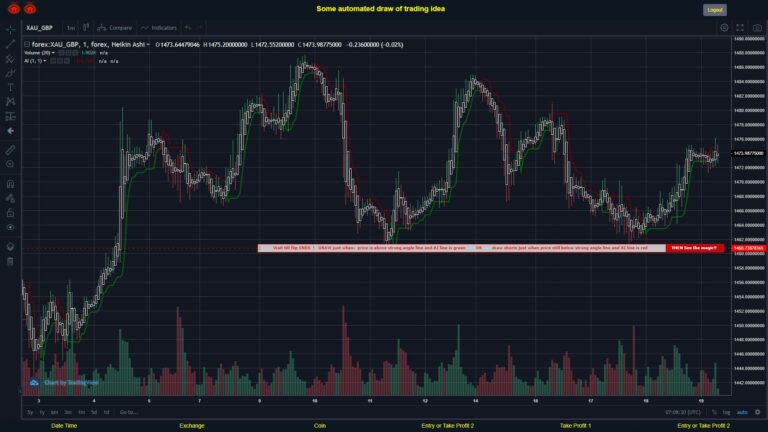Hide all drawings with eye icon
The height and width of the screenshot is (432, 768).
[x=10, y=227]
